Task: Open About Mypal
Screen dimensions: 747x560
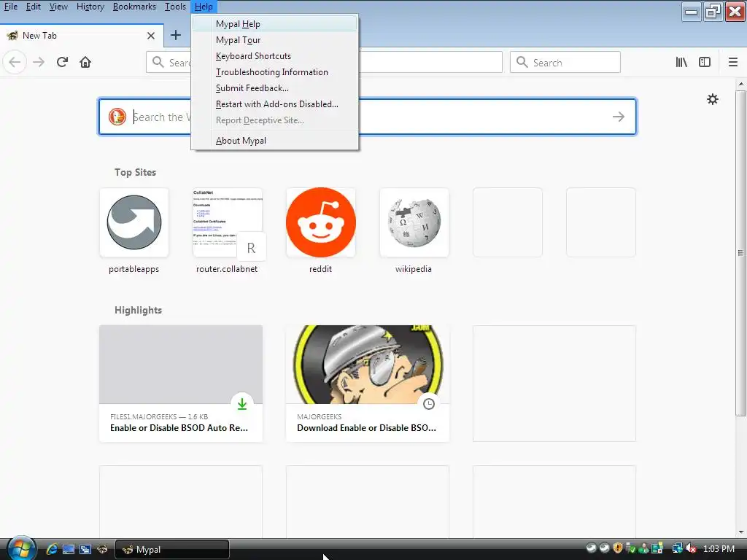Action: pos(274,141)
